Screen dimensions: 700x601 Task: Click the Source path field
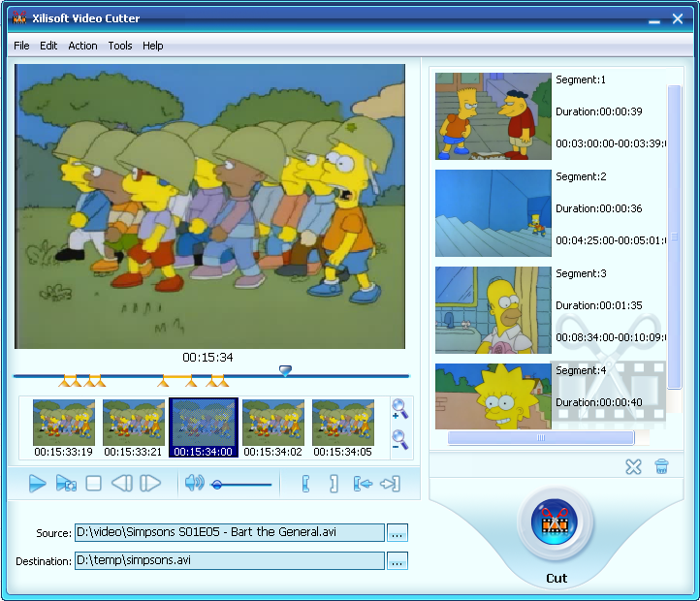(x=230, y=533)
